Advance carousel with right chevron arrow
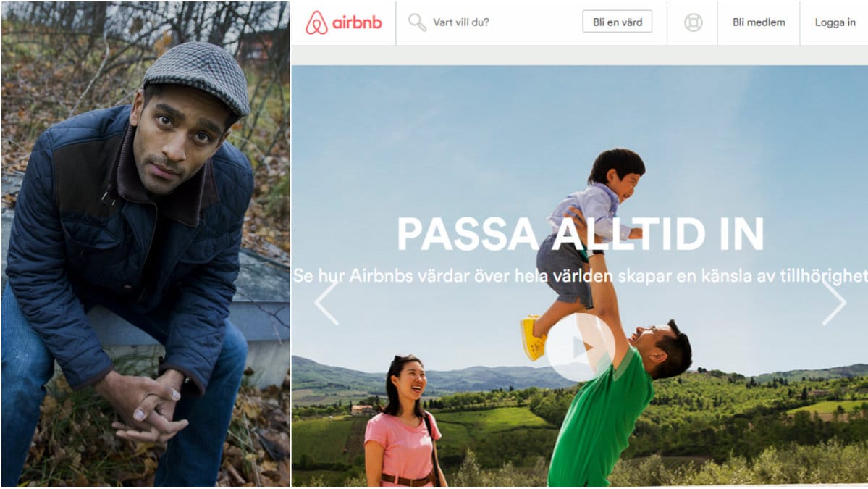 pos(834,302)
